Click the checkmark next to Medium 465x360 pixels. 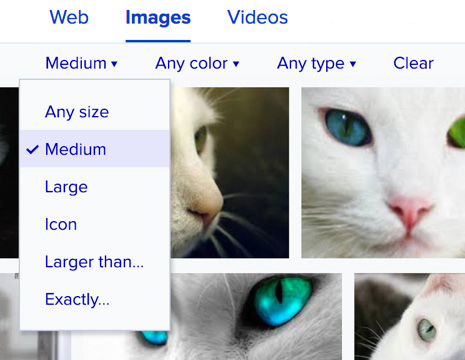pyautogui.click(x=32, y=149)
